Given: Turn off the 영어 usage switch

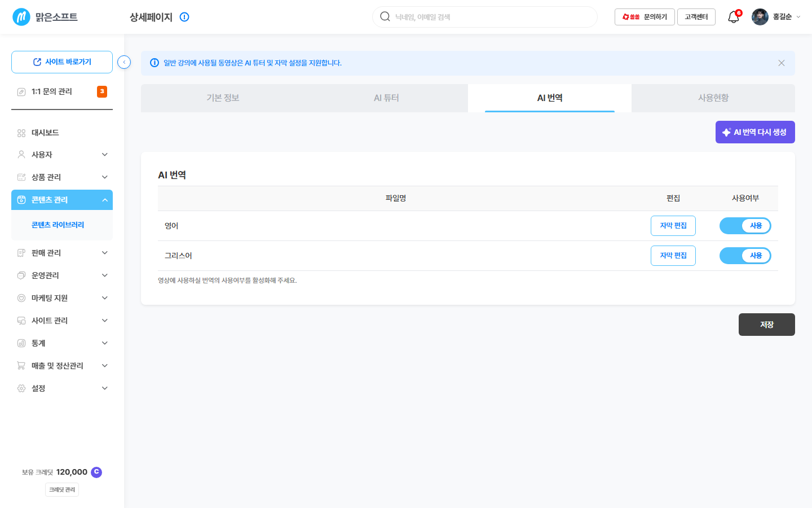Looking at the screenshot, I should [745, 226].
